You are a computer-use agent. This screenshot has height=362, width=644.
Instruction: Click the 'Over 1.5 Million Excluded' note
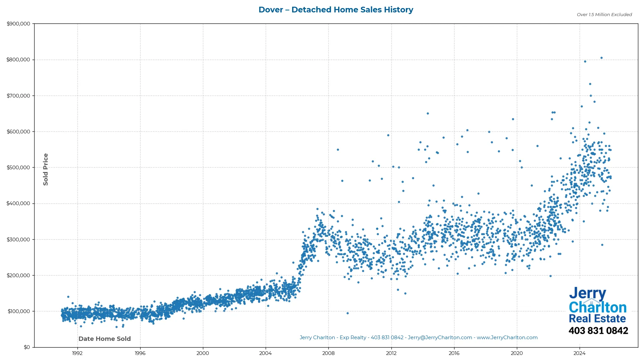604,14
